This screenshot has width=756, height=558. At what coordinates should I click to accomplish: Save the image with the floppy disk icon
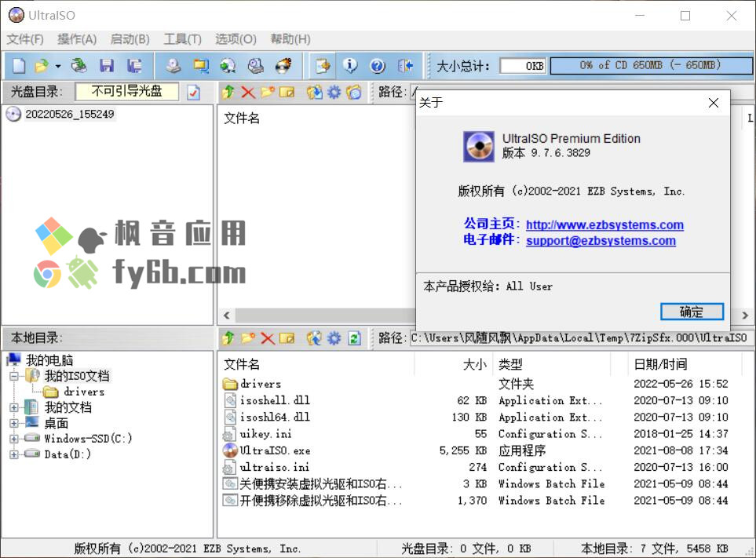point(107,66)
